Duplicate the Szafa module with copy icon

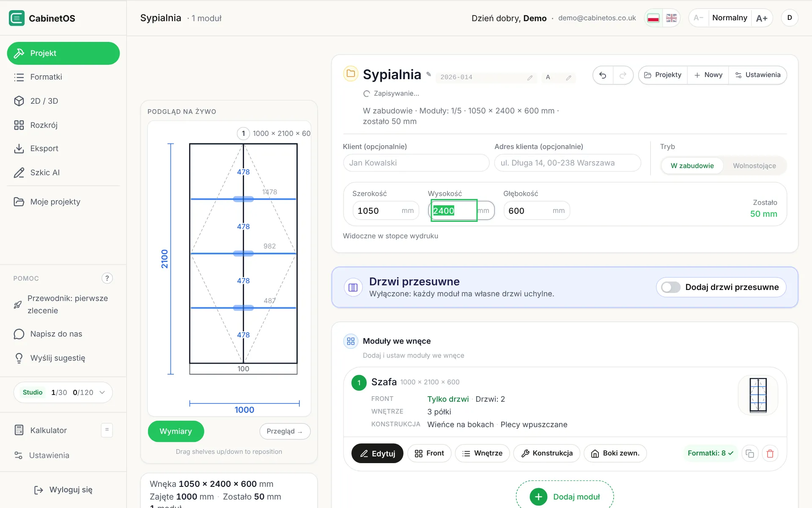click(750, 453)
